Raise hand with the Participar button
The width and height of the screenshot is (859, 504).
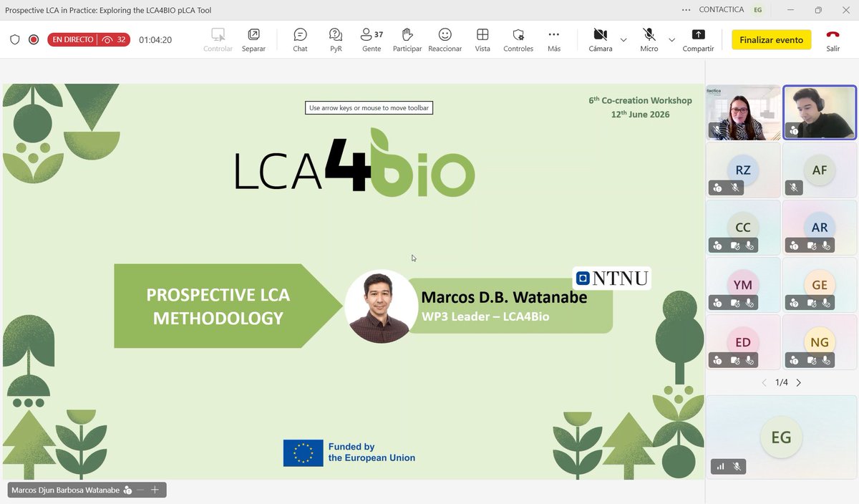[407, 40]
